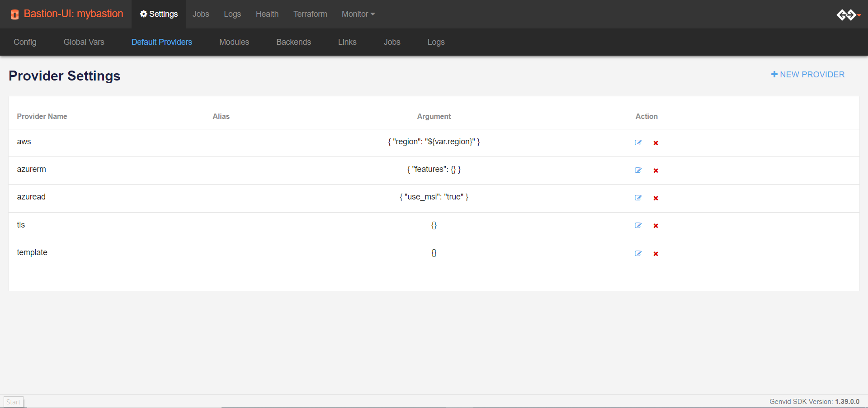This screenshot has width=868, height=408.
Task: Select Default Providers sub-tab
Action: coord(162,42)
